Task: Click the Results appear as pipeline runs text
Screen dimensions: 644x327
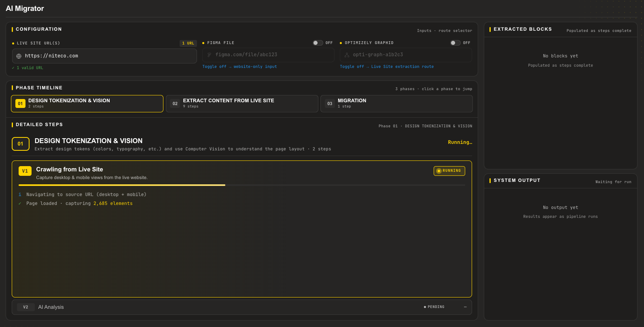Action: click(560, 217)
